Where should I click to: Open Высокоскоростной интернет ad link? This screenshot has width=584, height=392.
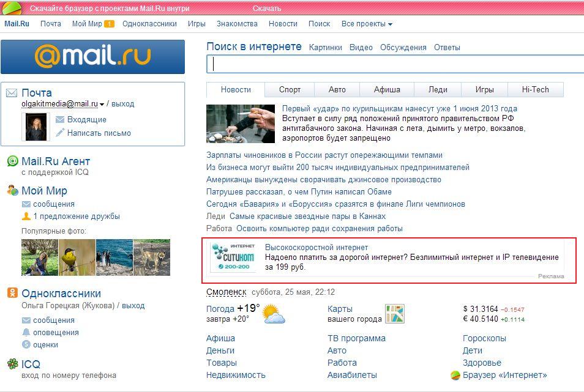(x=316, y=247)
